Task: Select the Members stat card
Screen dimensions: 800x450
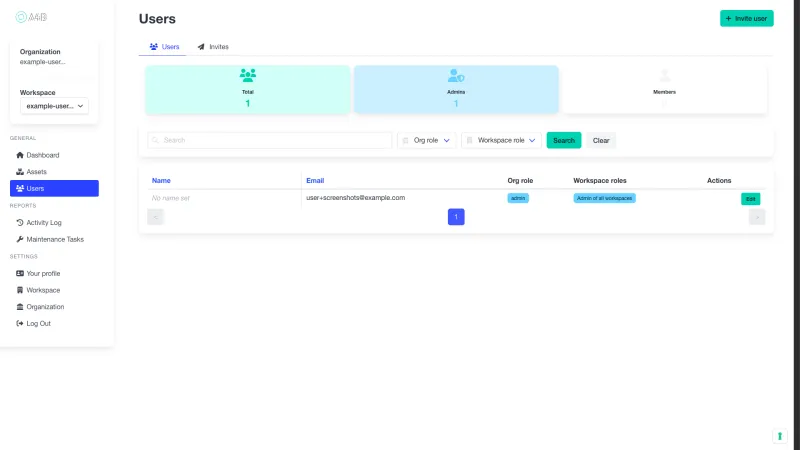Action: [664, 89]
